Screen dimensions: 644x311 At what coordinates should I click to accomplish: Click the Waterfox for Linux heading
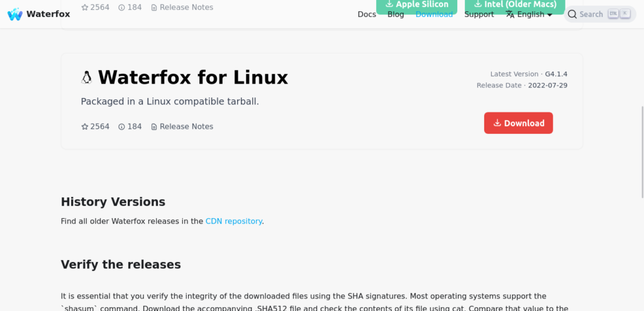pos(193,77)
